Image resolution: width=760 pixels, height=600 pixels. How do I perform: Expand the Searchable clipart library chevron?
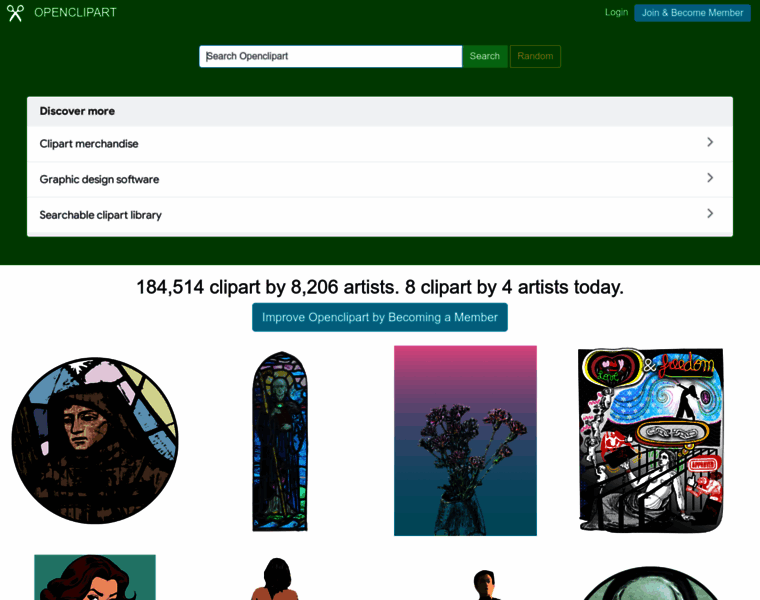[x=710, y=213]
